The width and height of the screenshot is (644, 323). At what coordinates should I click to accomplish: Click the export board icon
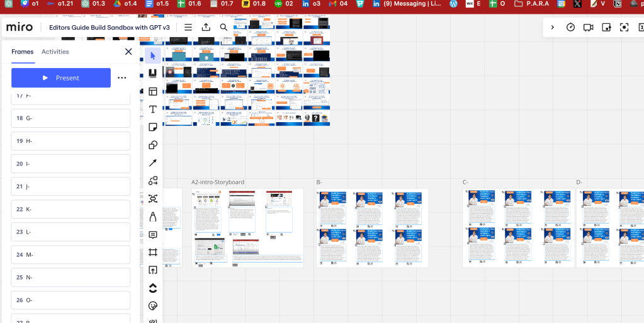(x=206, y=27)
